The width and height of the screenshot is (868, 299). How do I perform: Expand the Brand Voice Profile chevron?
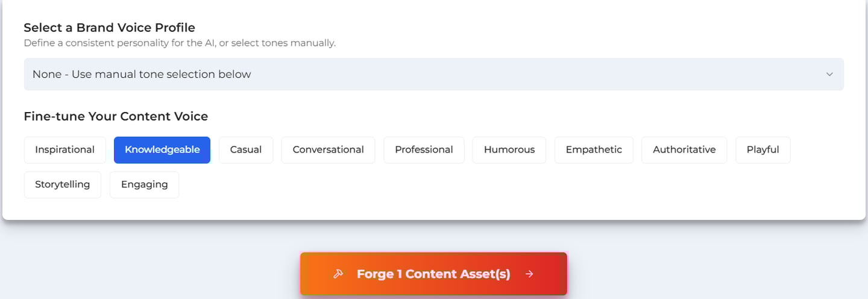tap(829, 74)
